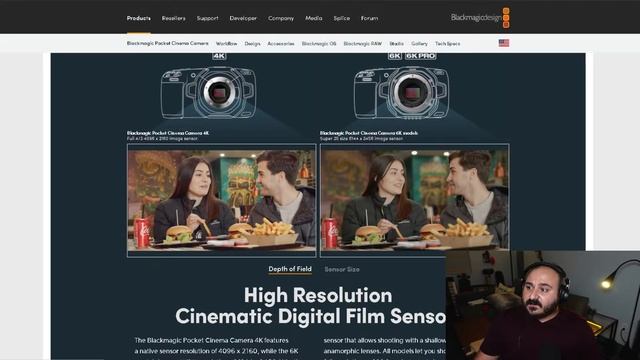Screen dimensions: 640x360
Task: Click the 4K camera badge
Action: click(219, 56)
